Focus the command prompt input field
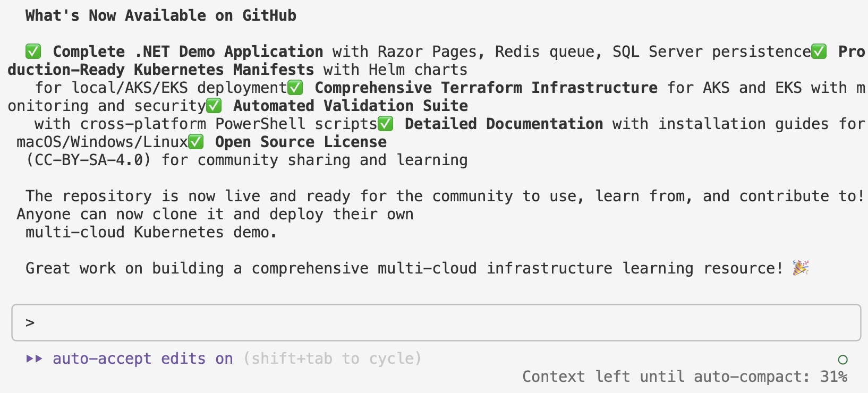 pyautogui.click(x=436, y=322)
